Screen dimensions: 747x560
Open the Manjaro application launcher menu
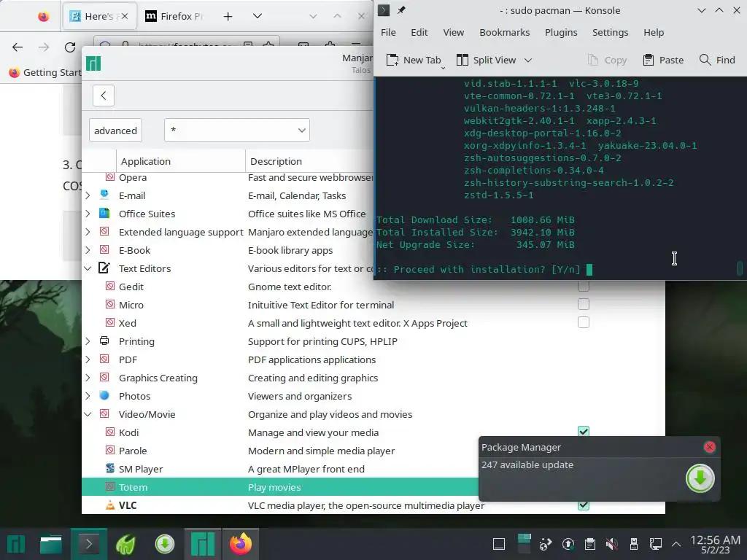pos(16,544)
